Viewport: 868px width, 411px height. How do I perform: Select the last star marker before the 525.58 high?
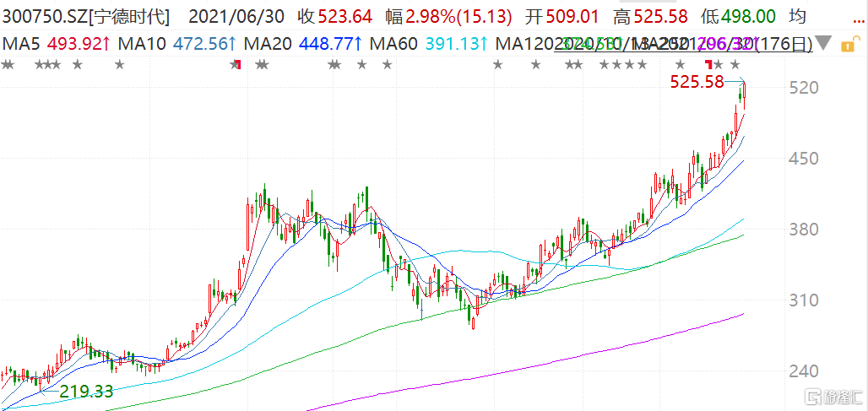pos(735,65)
